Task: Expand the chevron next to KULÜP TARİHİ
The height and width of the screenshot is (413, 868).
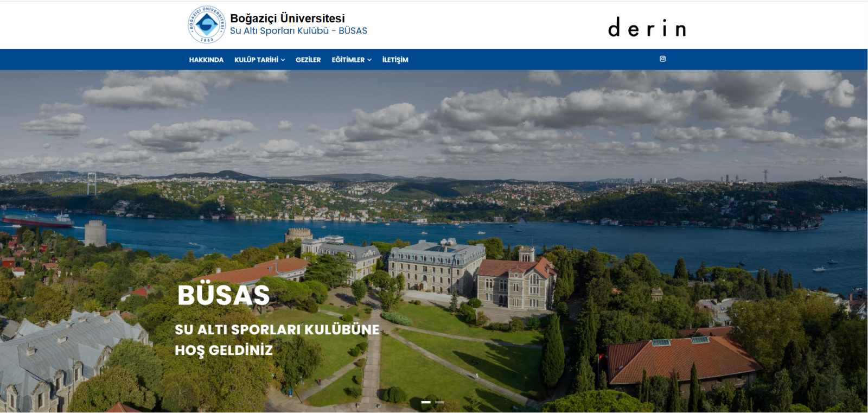Action: coord(283,60)
